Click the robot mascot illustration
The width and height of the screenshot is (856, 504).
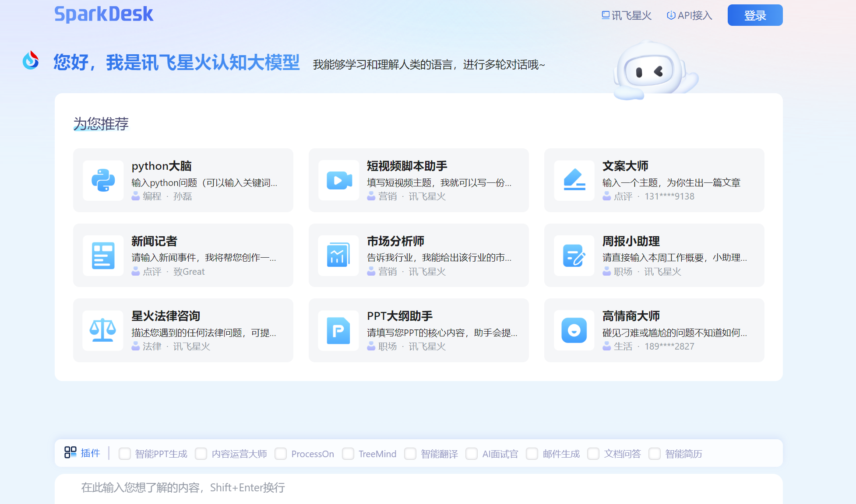655,70
